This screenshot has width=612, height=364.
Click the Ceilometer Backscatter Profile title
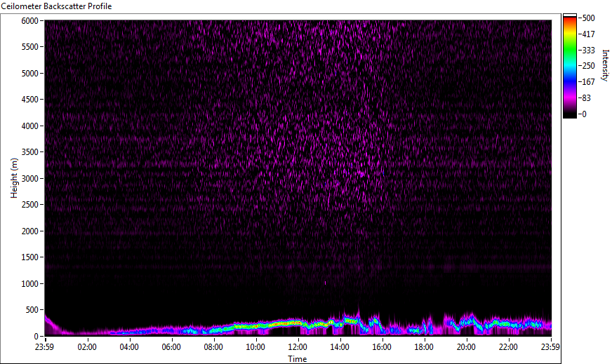coord(57,6)
